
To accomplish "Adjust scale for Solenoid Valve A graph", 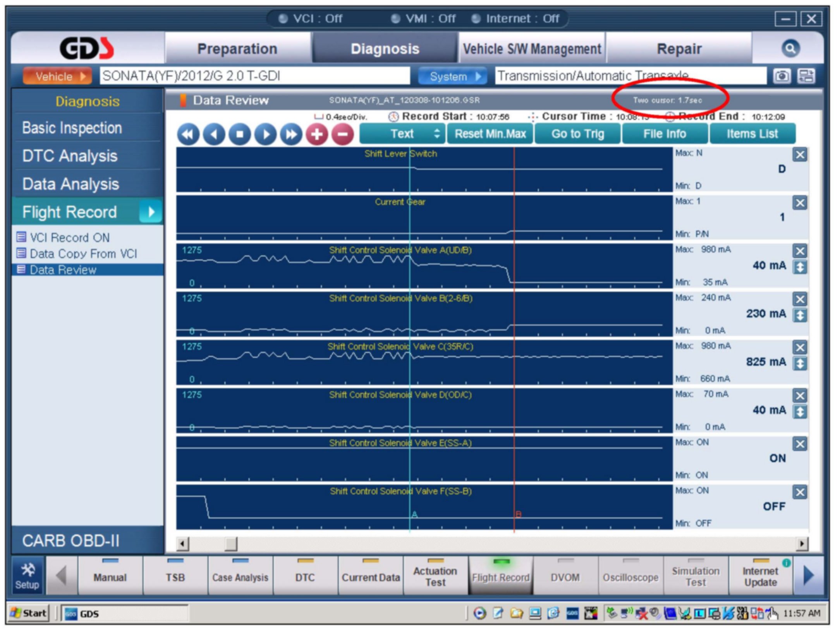I will [800, 267].
